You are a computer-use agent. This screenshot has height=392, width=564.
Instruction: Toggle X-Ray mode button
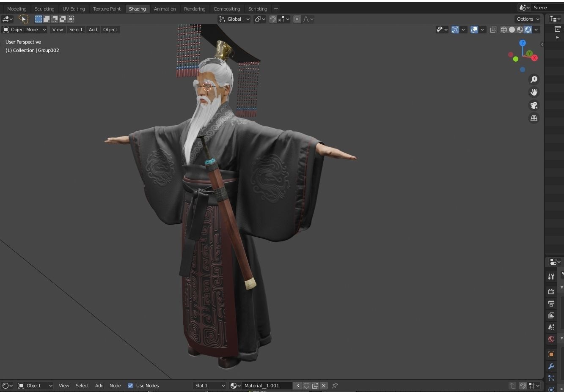click(x=493, y=30)
